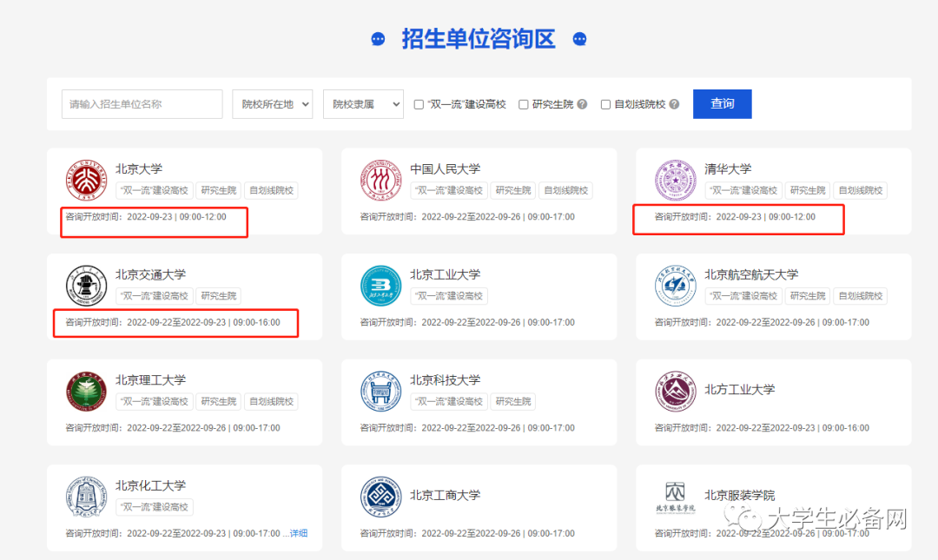The image size is (938, 560).
Task: Click the 北京服装学院 logo
Action: click(676, 497)
